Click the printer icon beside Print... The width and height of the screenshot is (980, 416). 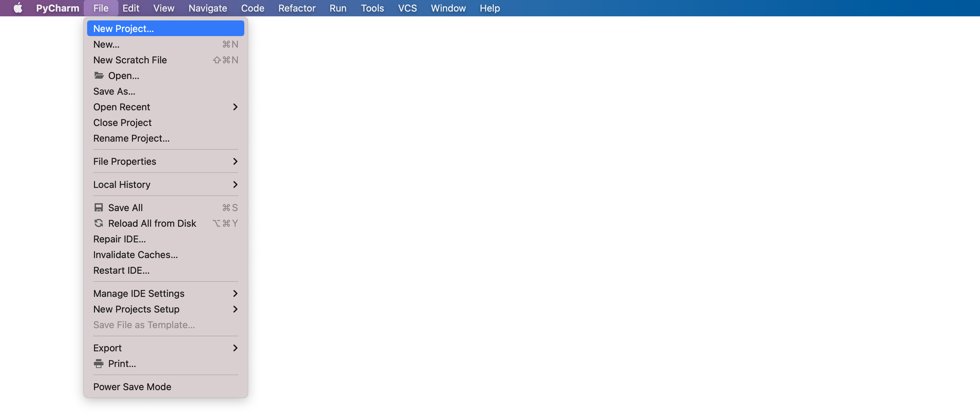[99, 364]
